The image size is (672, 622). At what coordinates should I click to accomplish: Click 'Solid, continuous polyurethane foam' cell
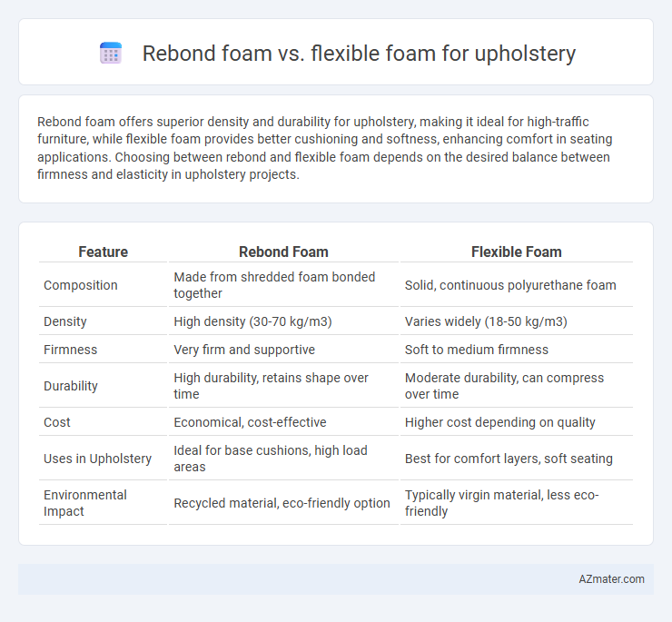(x=516, y=285)
